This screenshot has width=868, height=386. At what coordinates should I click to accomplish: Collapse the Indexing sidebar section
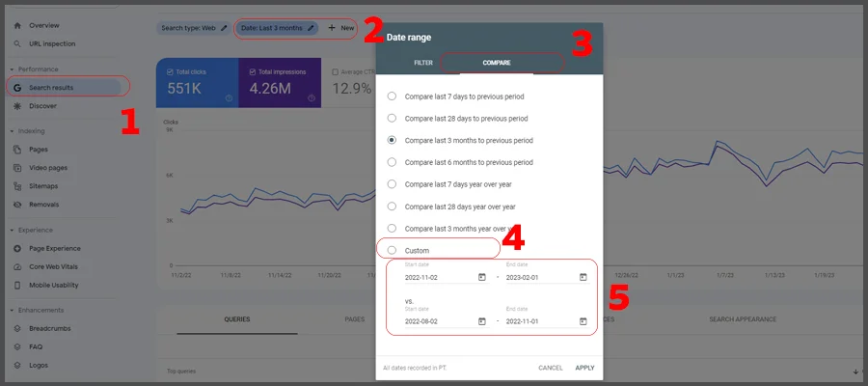click(x=11, y=131)
